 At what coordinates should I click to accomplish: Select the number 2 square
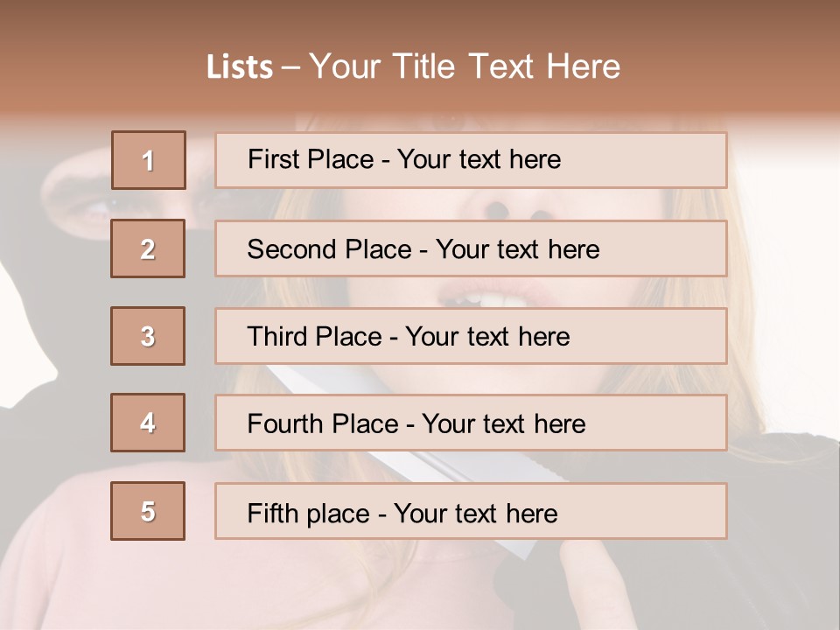148,248
